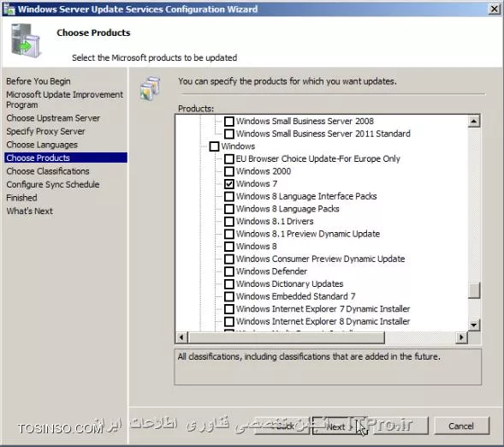This screenshot has height=447, width=504.
Task: Enable Windows 8.1 Drivers checkbox
Action: pyautogui.click(x=229, y=222)
